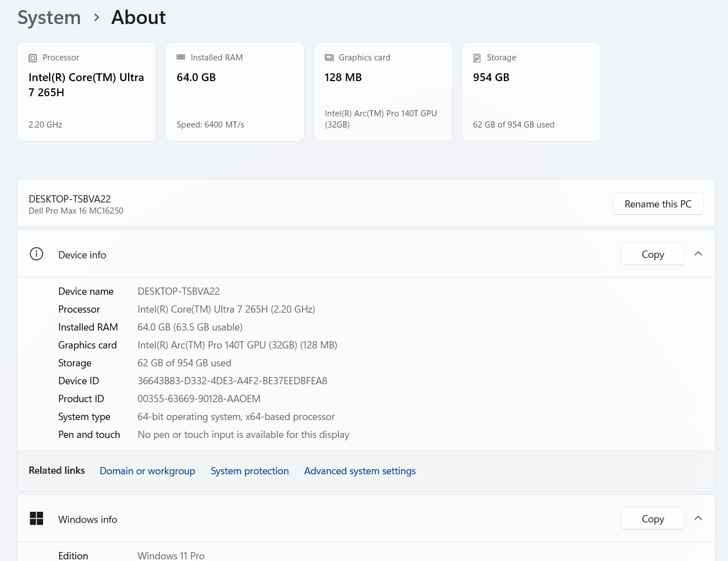Click the Windows info section header
The image size is (728, 561).
pos(366,518)
